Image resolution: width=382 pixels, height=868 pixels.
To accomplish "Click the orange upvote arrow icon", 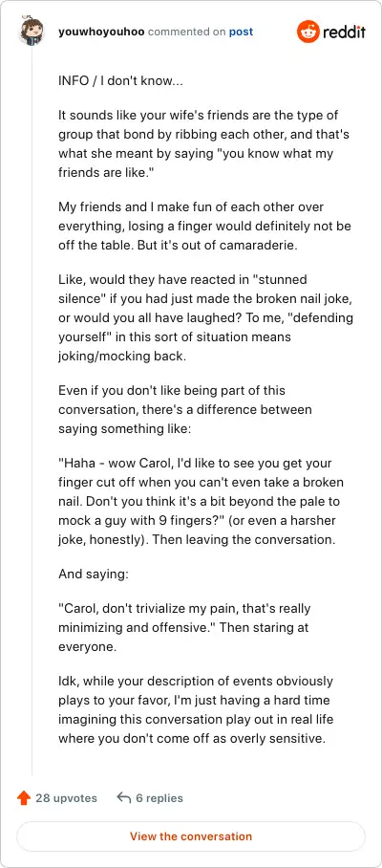I will 23,797.
